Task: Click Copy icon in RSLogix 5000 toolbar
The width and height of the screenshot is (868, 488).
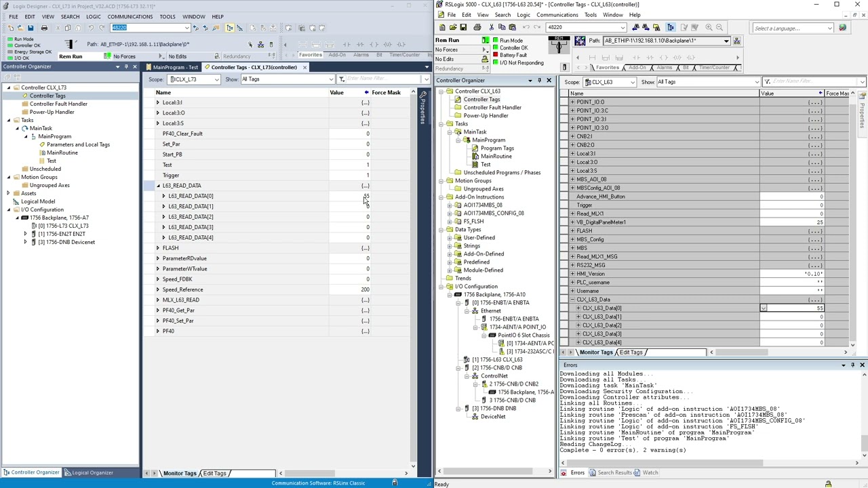Action: pyautogui.click(x=502, y=27)
